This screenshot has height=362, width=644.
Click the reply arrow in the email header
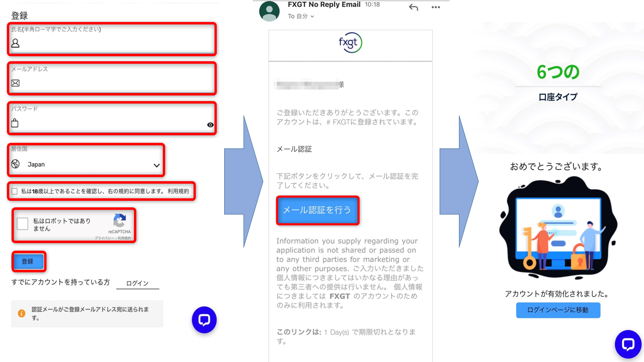[413, 7]
